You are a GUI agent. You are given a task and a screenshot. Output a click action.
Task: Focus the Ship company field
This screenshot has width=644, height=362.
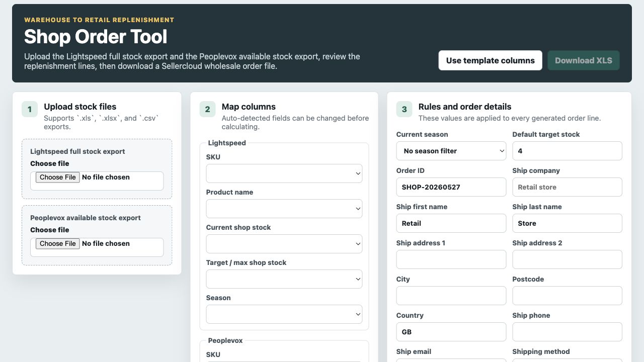(x=567, y=187)
